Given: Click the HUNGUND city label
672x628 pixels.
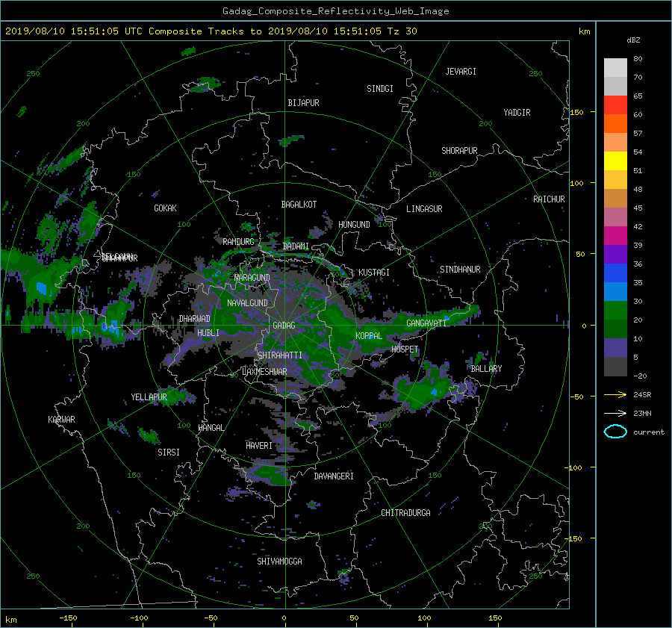Looking at the screenshot, I should point(354,225).
